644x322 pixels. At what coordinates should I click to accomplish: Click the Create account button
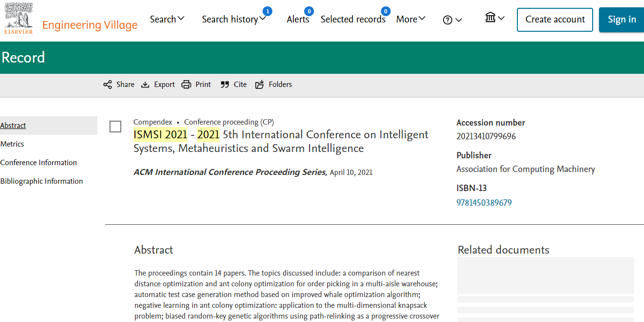(x=555, y=20)
